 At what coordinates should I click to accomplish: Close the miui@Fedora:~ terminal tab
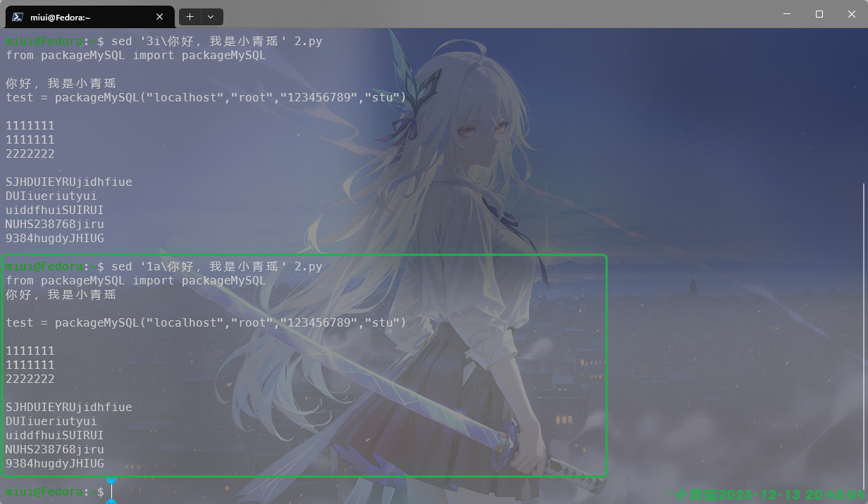point(159,16)
